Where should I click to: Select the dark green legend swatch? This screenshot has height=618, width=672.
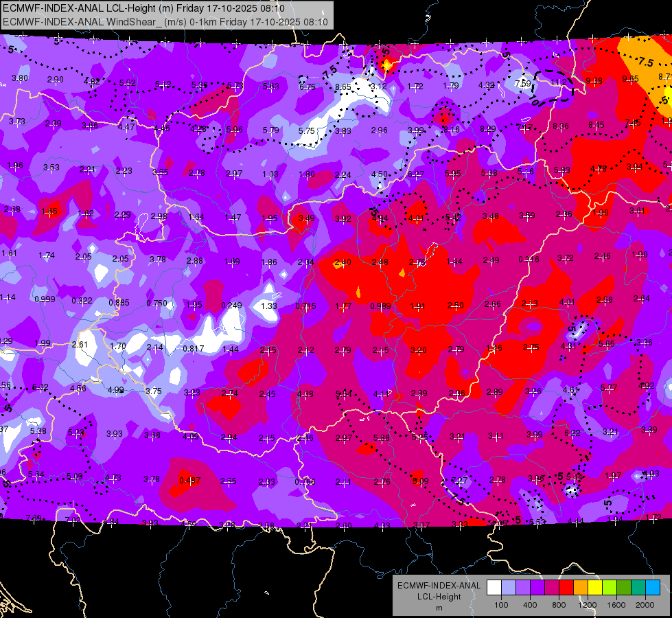pyautogui.click(x=624, y=587)
